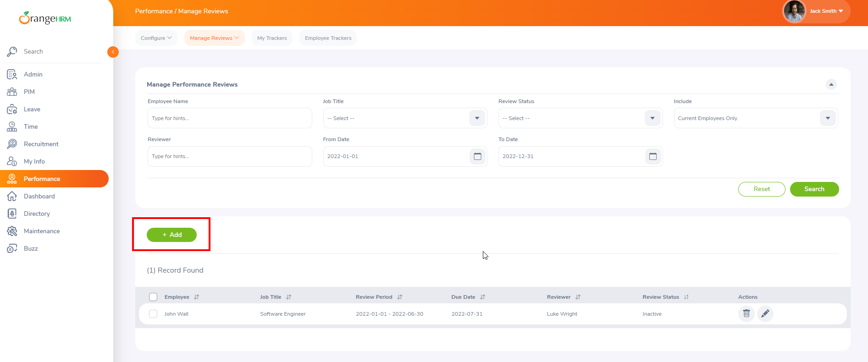
Task: Click Jack Smith's profile picture
Action: pos(794,11)
